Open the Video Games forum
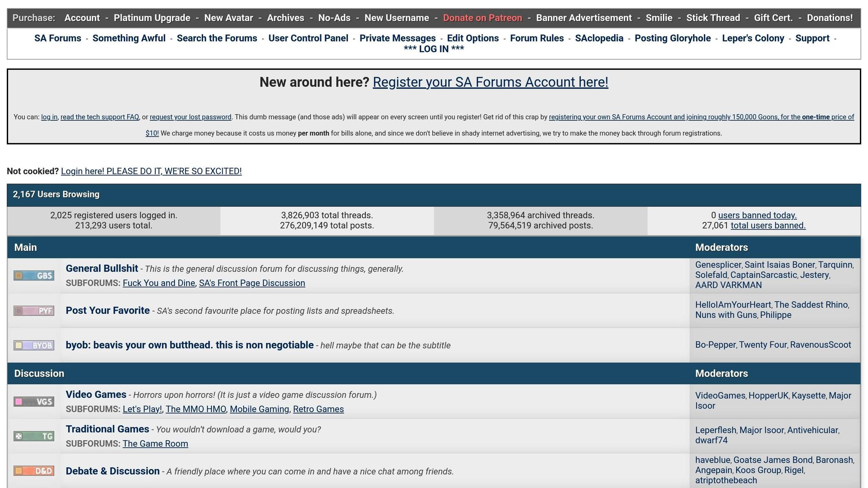This screenshot has height=488, width=868. (96, 395)
